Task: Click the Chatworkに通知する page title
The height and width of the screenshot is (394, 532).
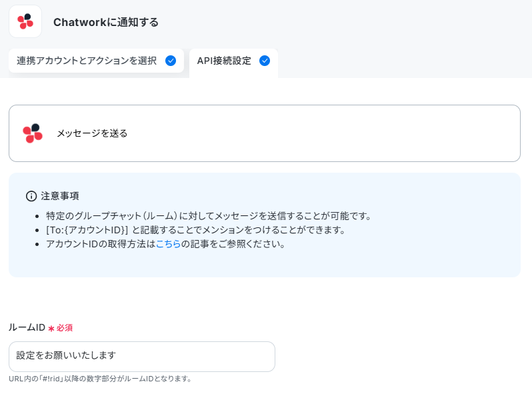Action: [106, 22]
